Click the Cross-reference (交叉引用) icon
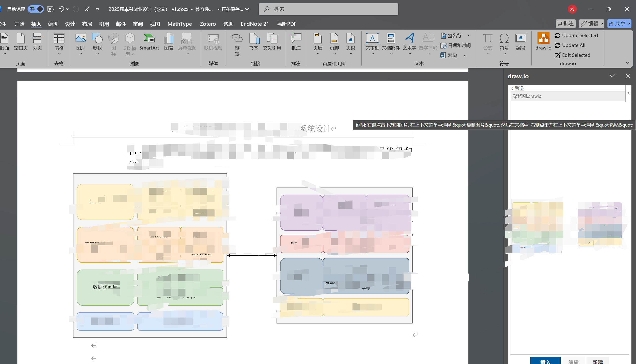 (x=272, y=42)
